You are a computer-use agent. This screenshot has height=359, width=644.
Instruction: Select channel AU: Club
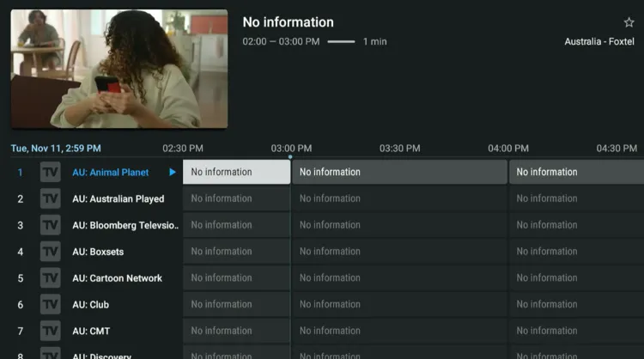point(90,305)
